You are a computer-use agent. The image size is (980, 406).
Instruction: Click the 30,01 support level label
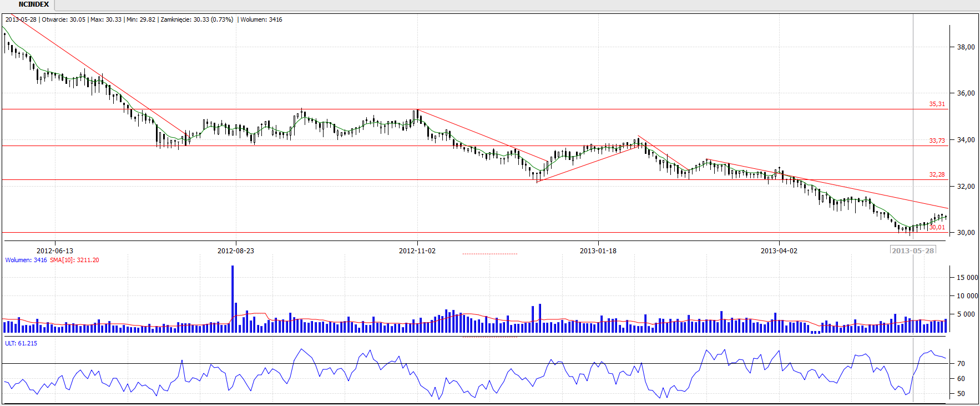tap(937, 228)
